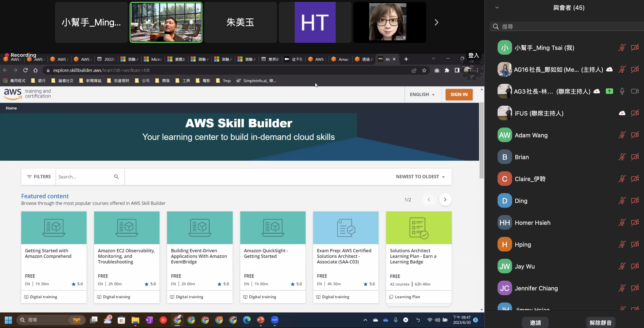Click the browser reload page icon
Viewport: 644px width, 328px height.
[x=25, y=70]
